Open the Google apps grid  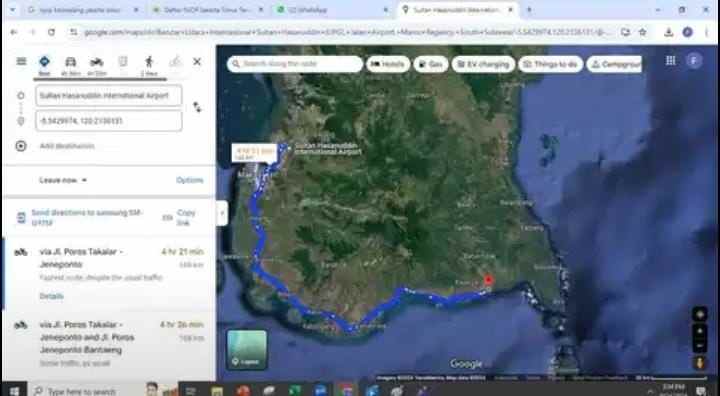670,61
